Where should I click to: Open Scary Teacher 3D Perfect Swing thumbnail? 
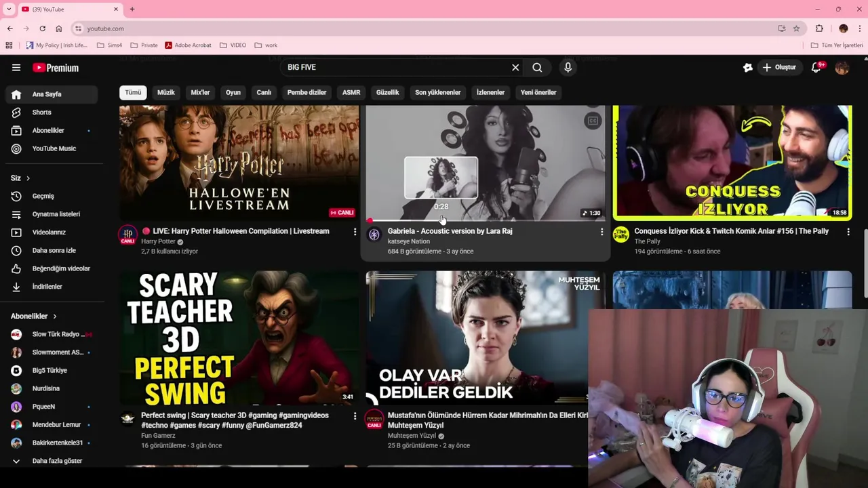click(x=239, y=338)
